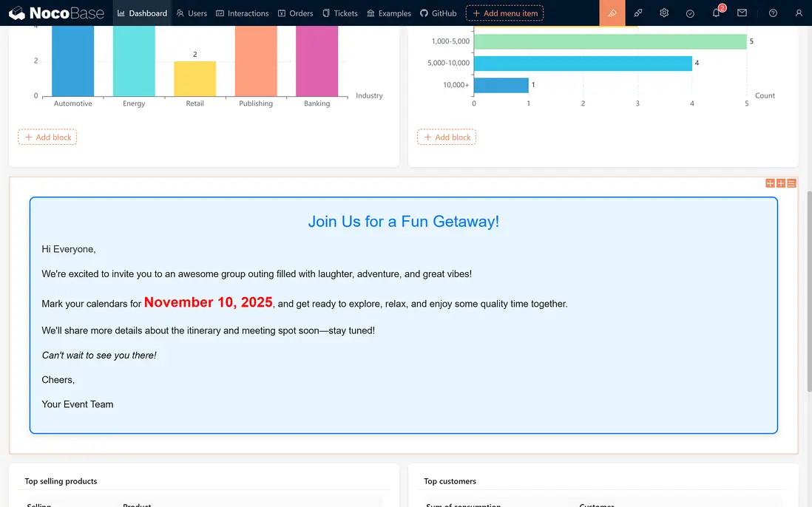Open the Interactions menu
Image resolution: width=812 pixels, height=507 pixels.
pos(243,13)
